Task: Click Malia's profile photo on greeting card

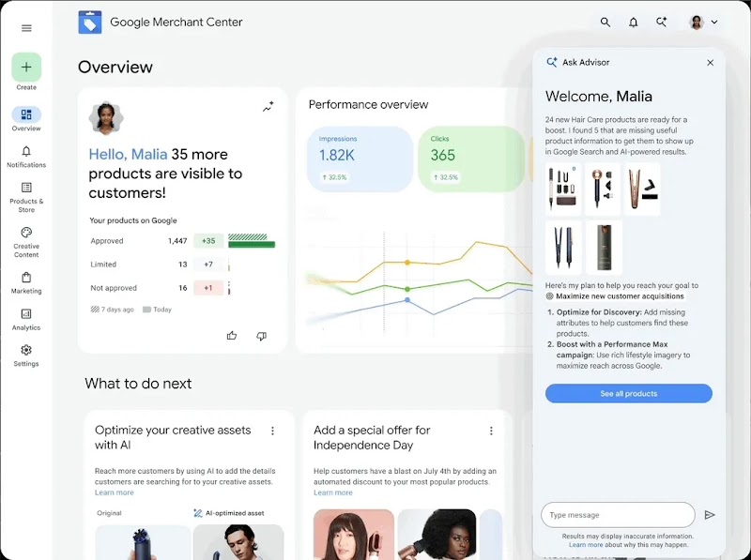Action: [106, 118]
